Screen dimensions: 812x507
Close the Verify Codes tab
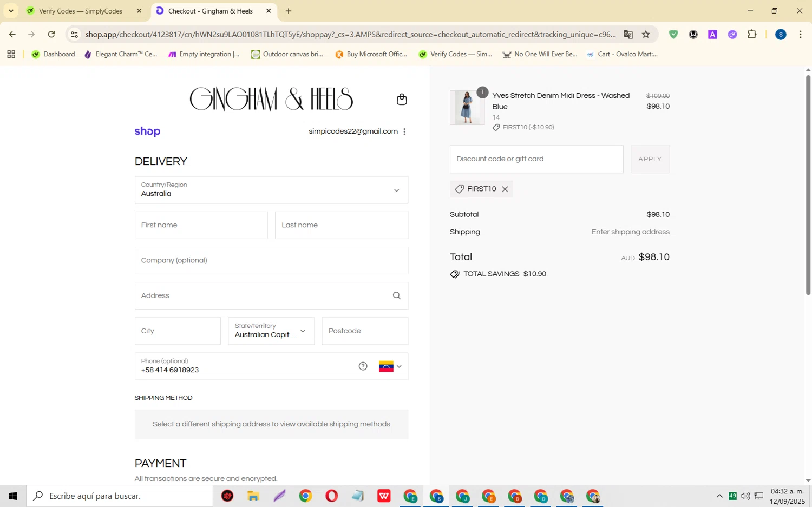(x=139, y=11)
